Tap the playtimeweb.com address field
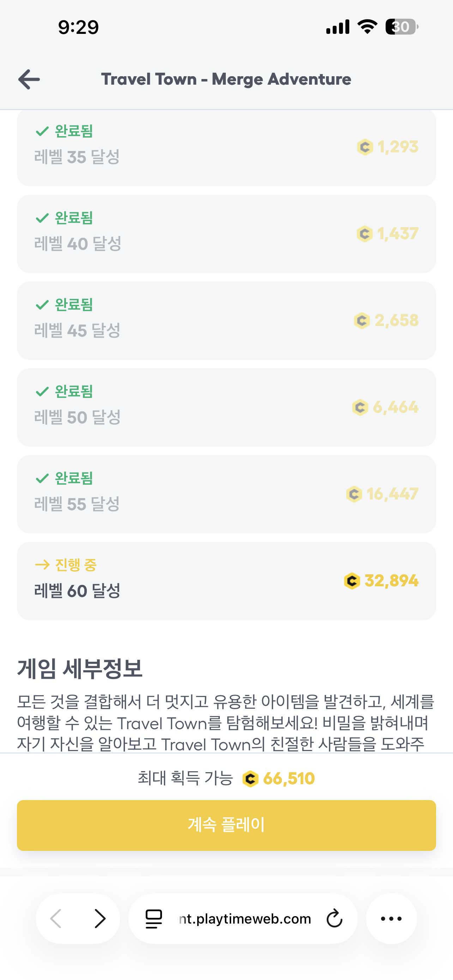This screenshot has width=453, height=980. pyautogui.click(x=244, y=918)
